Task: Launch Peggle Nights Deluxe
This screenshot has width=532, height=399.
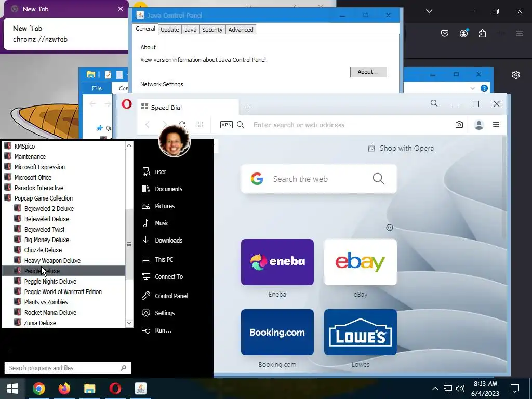Action: (x=50, y=281)
